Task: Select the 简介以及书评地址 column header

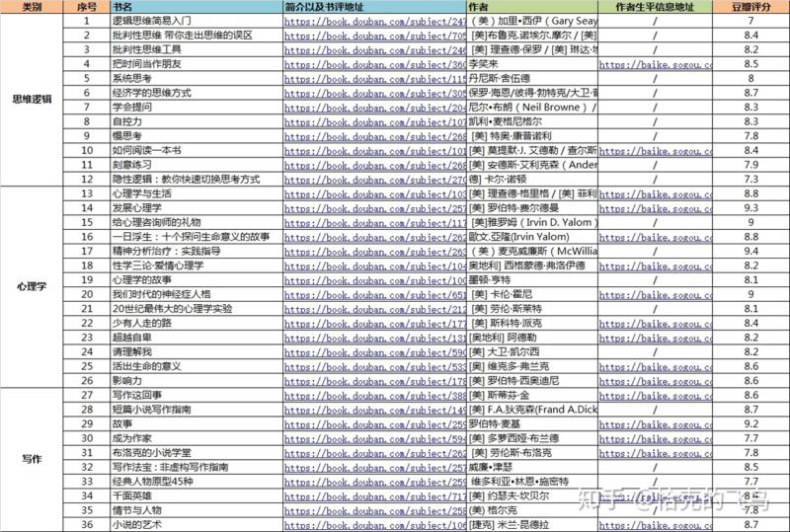Action: (x=375, y=7)
